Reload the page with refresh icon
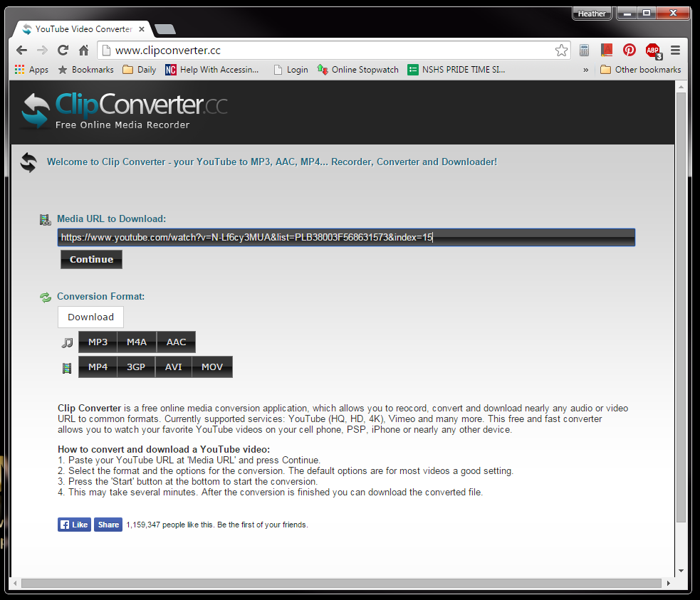 click(x=63, y=51)
